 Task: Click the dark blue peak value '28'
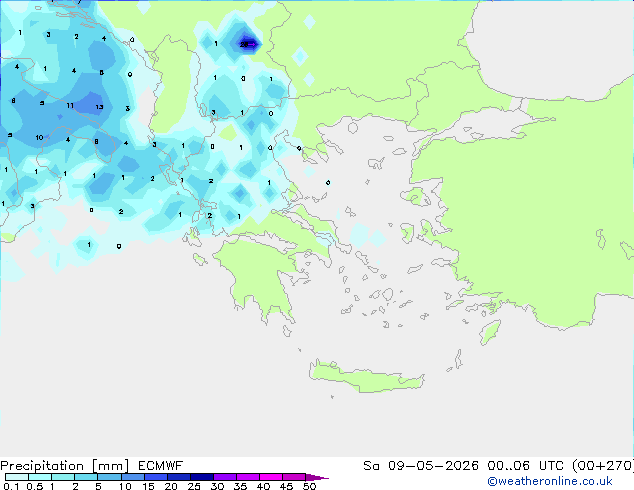tap(244, 44)
